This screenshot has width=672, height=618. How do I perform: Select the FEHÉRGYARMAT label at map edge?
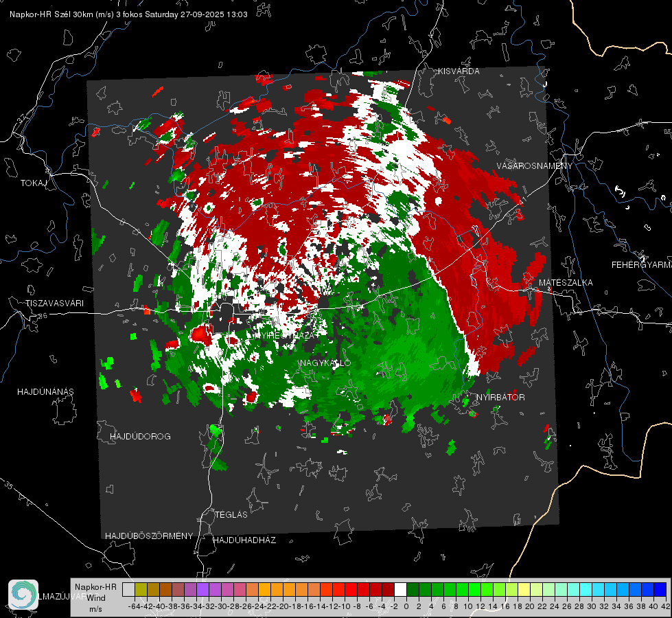click(641, 265)
